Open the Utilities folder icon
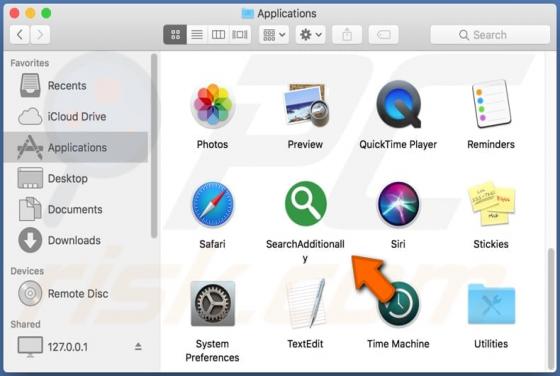The image size is (560, 376). [491, 304]
